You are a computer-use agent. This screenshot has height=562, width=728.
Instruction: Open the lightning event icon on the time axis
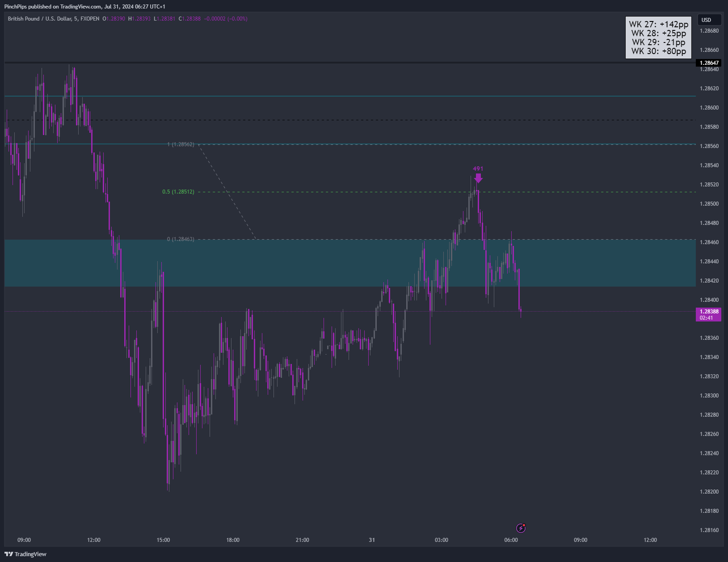(x=521, y=528)
